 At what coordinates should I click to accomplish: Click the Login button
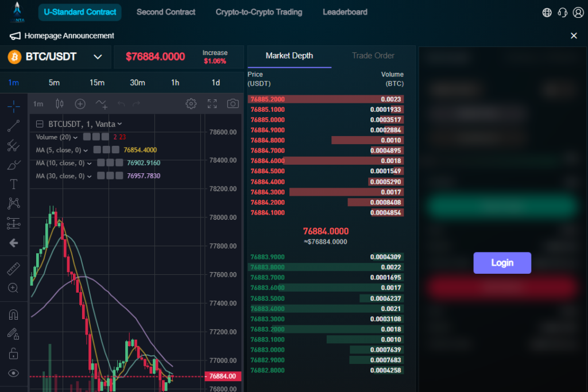coord(502,263)
